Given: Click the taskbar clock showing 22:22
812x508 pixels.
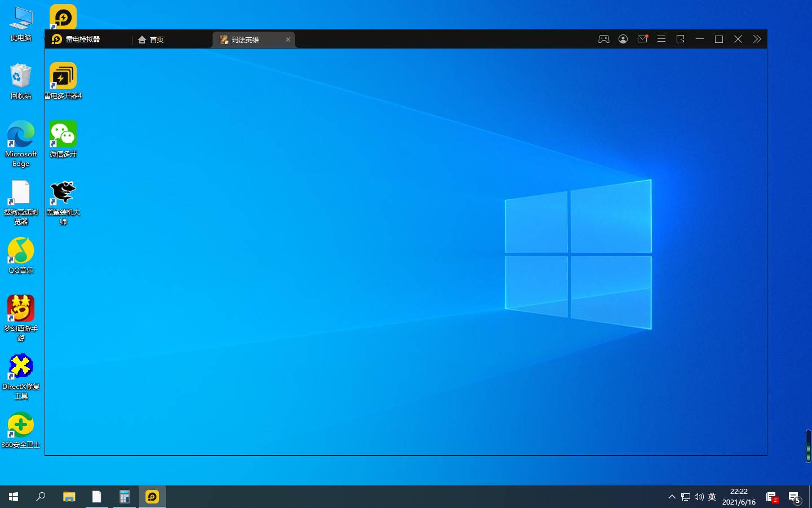Looking at the screenshot, I should (x=739, y=497).
